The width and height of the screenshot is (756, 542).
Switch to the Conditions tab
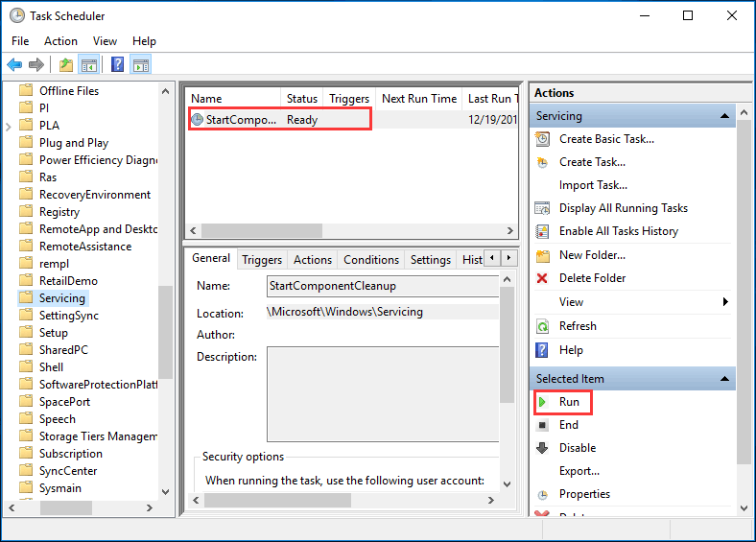pyautogui.click(x=371, y=260)
